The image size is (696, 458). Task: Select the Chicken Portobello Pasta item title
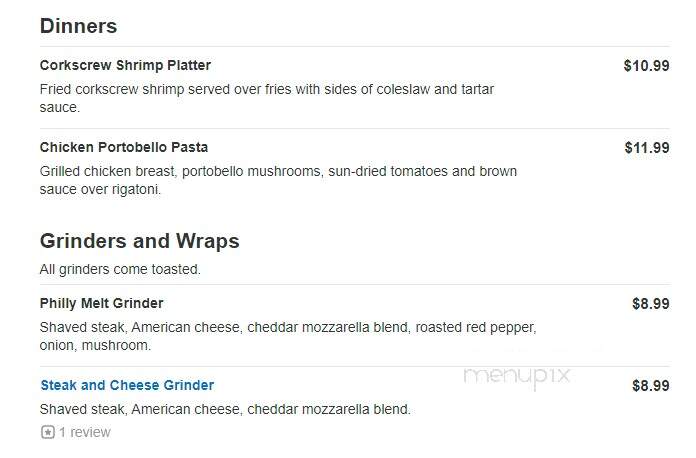pos(124,147)
